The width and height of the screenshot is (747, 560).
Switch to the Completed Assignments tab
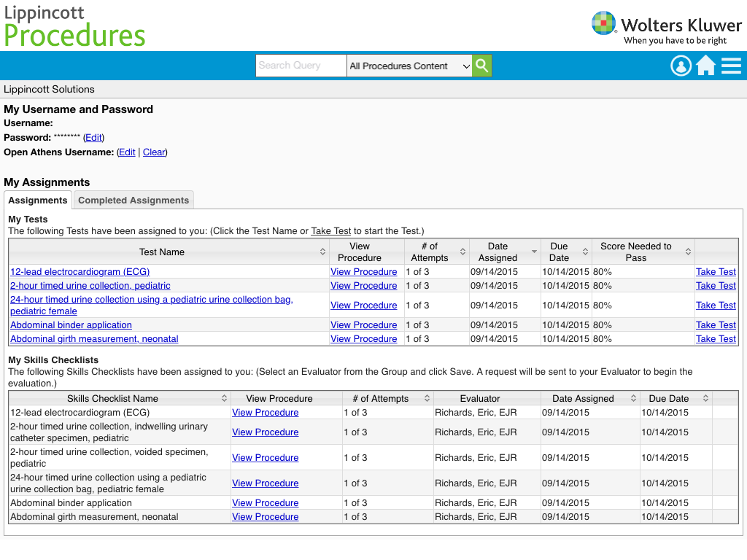[133, 201]
